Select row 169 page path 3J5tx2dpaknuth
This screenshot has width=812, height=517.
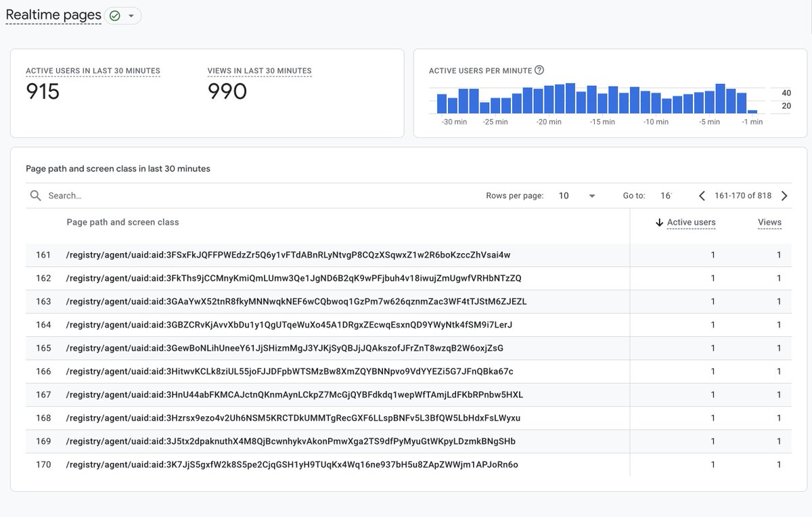(x=290, y=441)
